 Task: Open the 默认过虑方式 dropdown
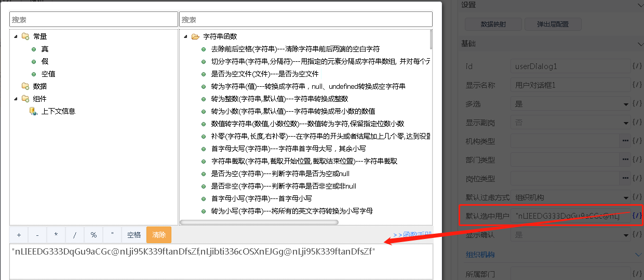point(626,197)
